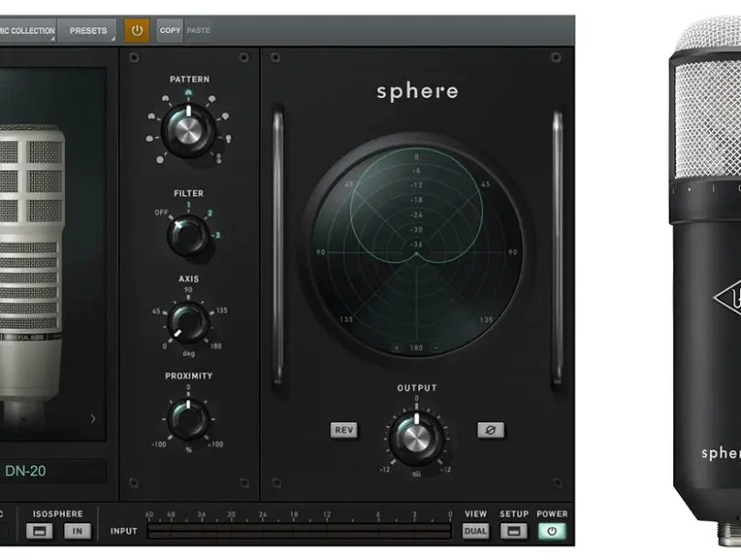Toggle the ISOSPHERE IN button
The height and width of the screenshot is (560, 741).
tap(77, 531)
